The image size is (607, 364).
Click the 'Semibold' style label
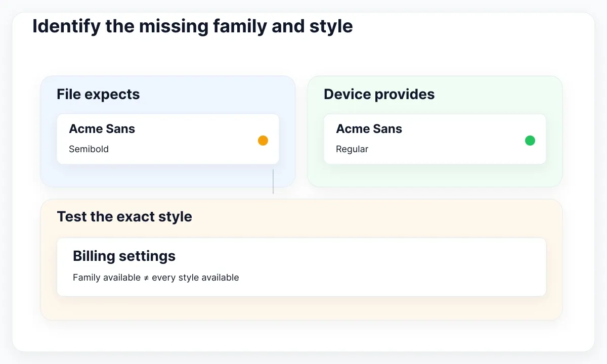point(89,149)
